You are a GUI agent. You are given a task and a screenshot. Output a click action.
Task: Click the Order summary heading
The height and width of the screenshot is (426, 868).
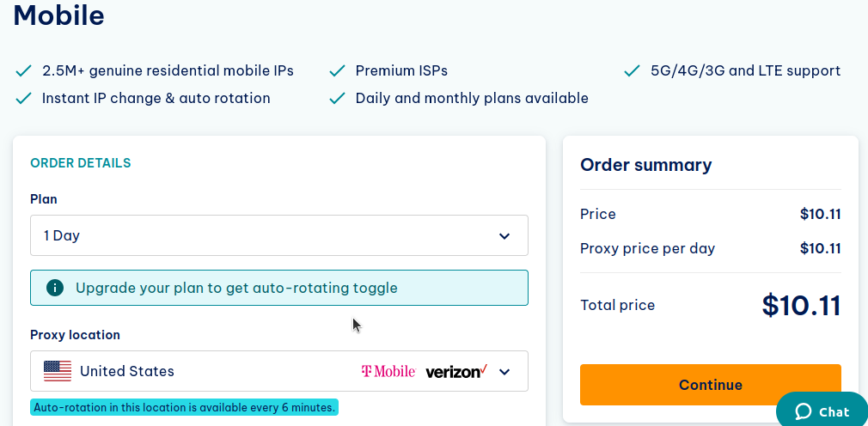[645, 165]
